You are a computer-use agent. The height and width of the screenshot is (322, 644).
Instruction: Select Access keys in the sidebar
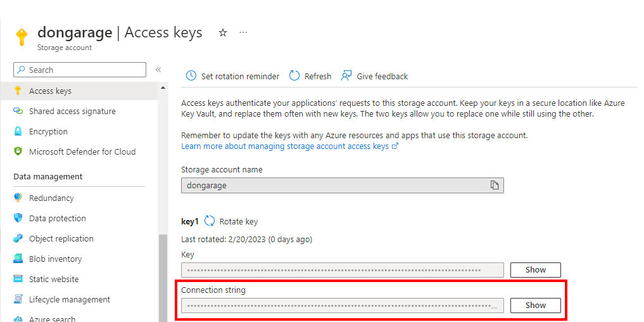(x=79, y=91)
